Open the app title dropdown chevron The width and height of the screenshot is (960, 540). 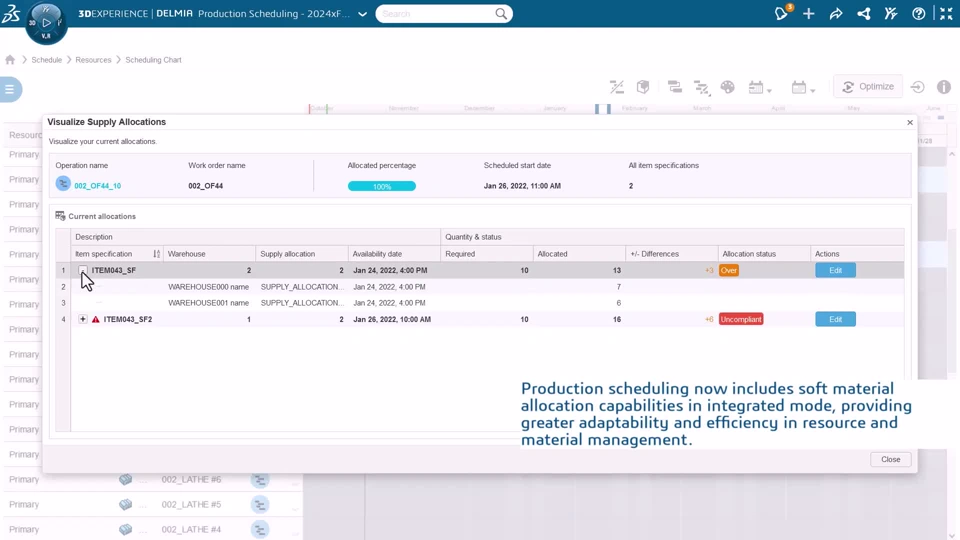(362, 14)
